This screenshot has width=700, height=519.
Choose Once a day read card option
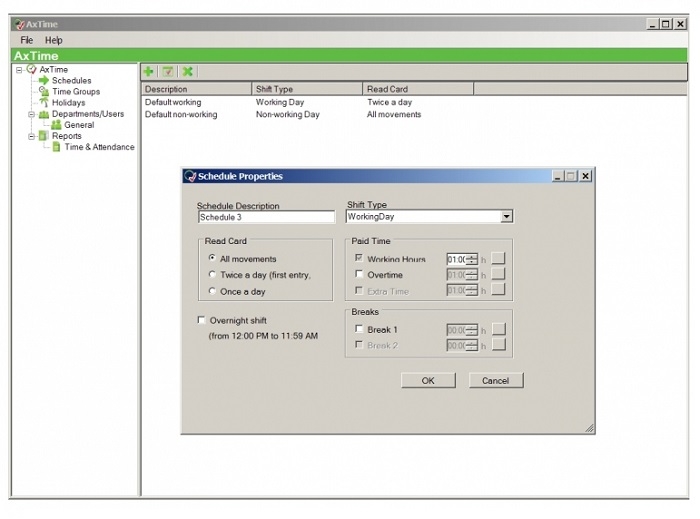[211, 292]
